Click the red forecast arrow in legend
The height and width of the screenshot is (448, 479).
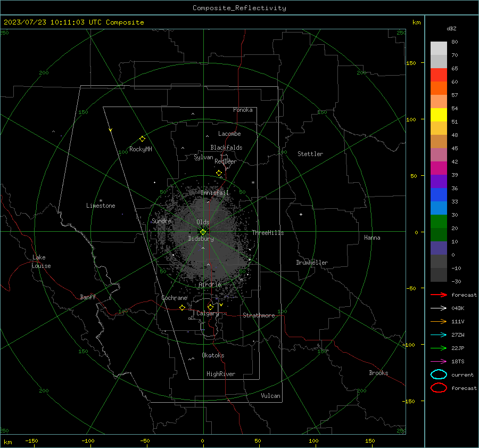tap(439, 295)
